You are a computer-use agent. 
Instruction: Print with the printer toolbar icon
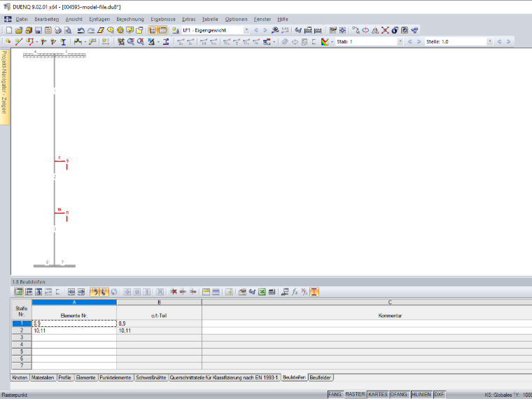[58, 30]
